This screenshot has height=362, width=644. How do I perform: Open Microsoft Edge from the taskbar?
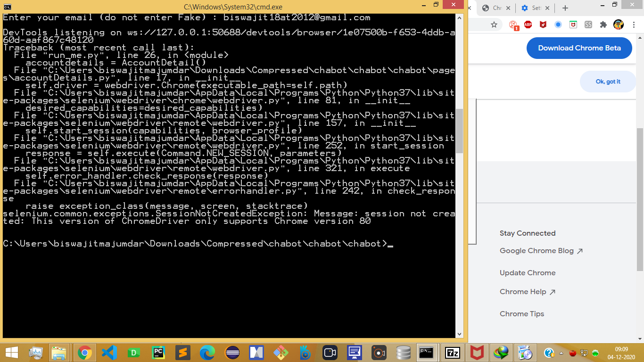[207, 353]
